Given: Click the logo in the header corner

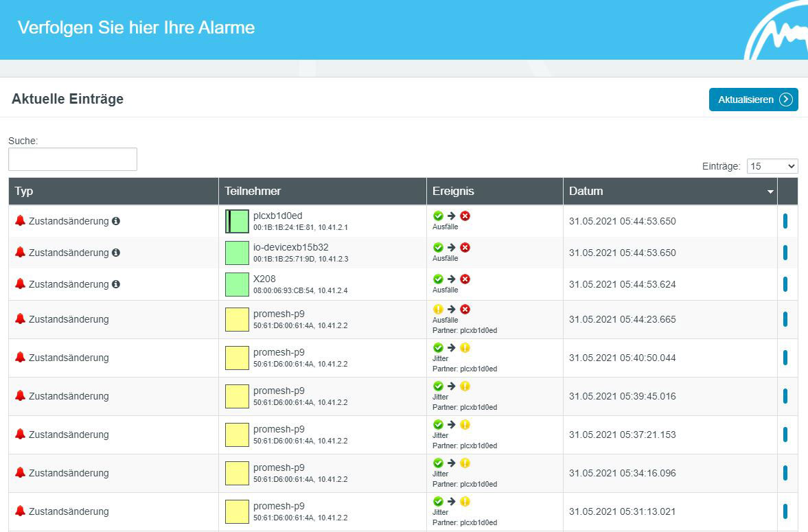Looking at the screenshot, I should (777, 34).
